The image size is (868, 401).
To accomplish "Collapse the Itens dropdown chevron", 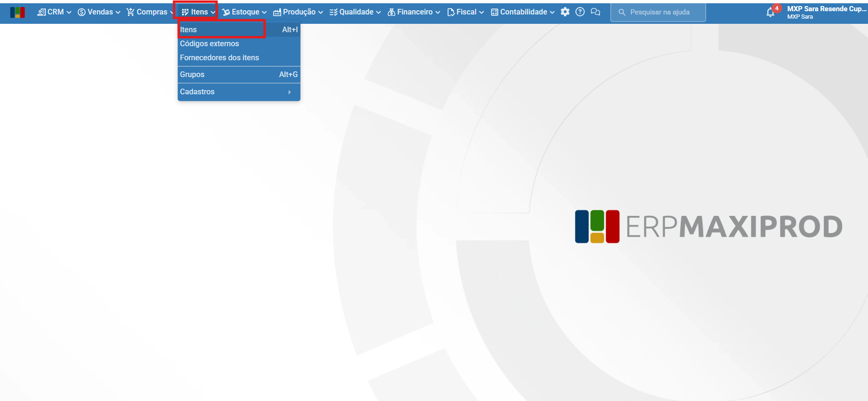I will (213, 13).
